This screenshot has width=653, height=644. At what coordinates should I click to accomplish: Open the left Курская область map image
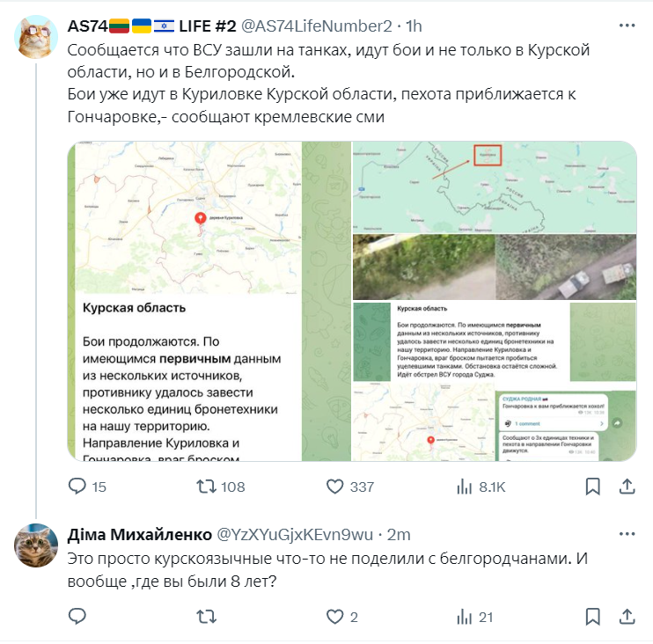(x=209, y=301)
